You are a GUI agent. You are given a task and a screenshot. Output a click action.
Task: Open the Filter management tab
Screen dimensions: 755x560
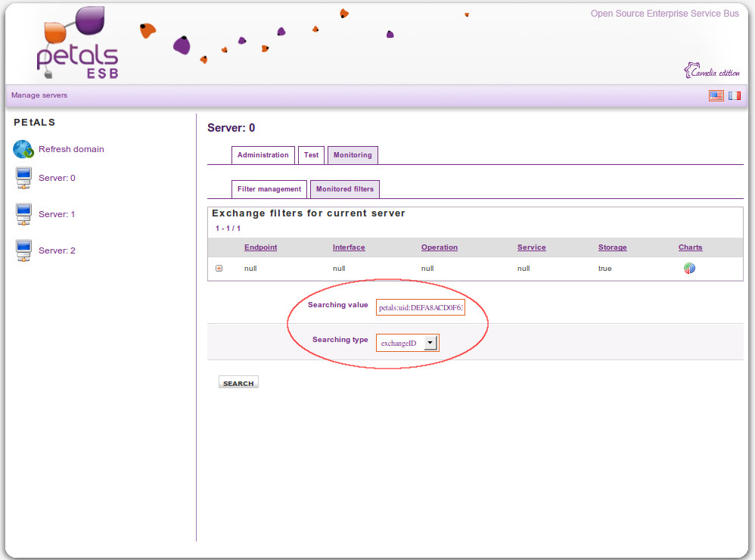point(269,189)
